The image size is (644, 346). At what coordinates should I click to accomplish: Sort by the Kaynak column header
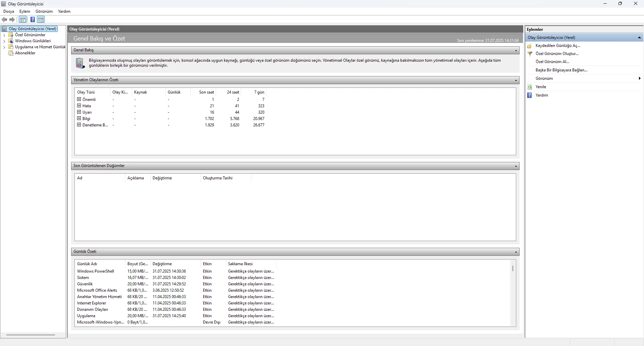pos(149,92)
